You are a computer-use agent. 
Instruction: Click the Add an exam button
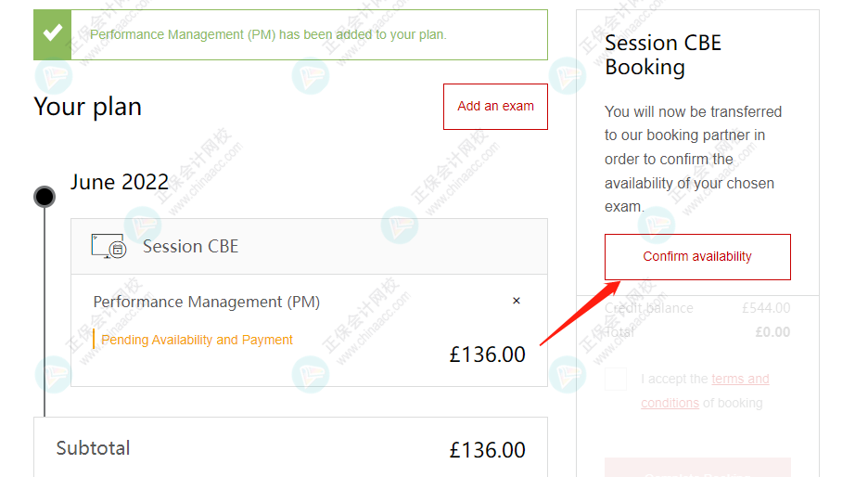point(495,107)
